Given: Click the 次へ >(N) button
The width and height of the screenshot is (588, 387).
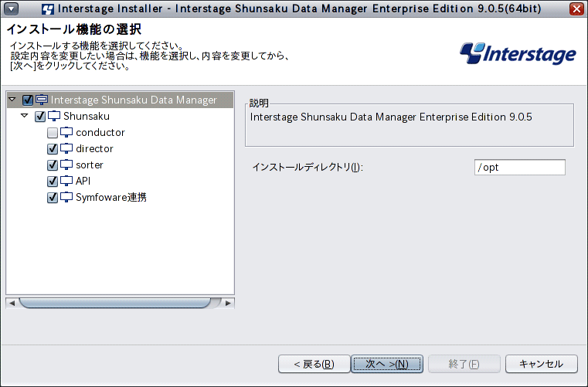Looking at the screenshot, I should tap(387, 364).
